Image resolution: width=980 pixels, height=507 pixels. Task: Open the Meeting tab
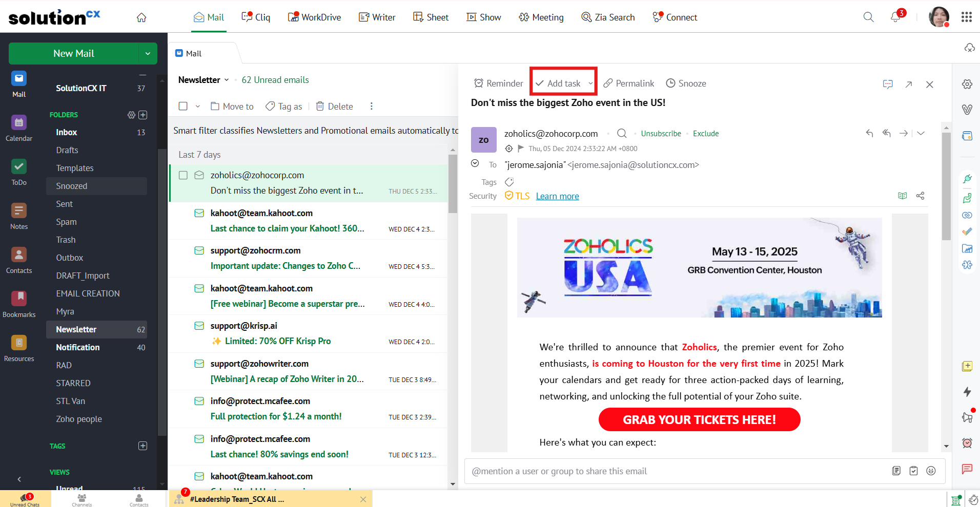coord(541,17)
